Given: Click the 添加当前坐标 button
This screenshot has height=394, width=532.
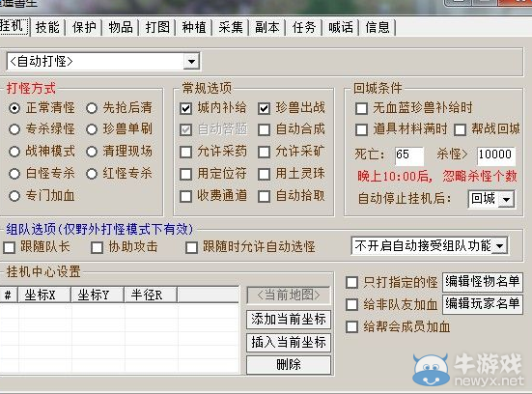Looking at the screenshot, I should click(289, 320).
